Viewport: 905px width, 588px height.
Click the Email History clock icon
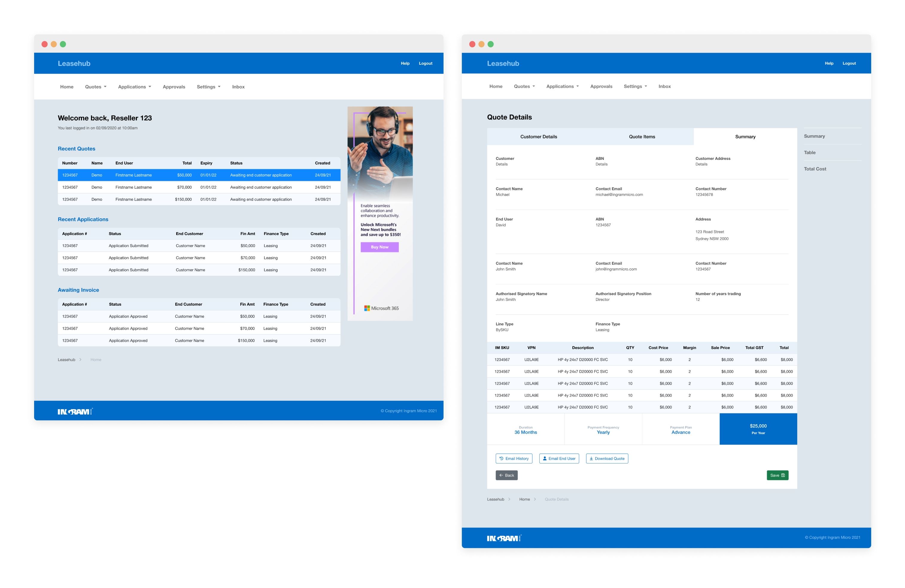pos(501,458)
